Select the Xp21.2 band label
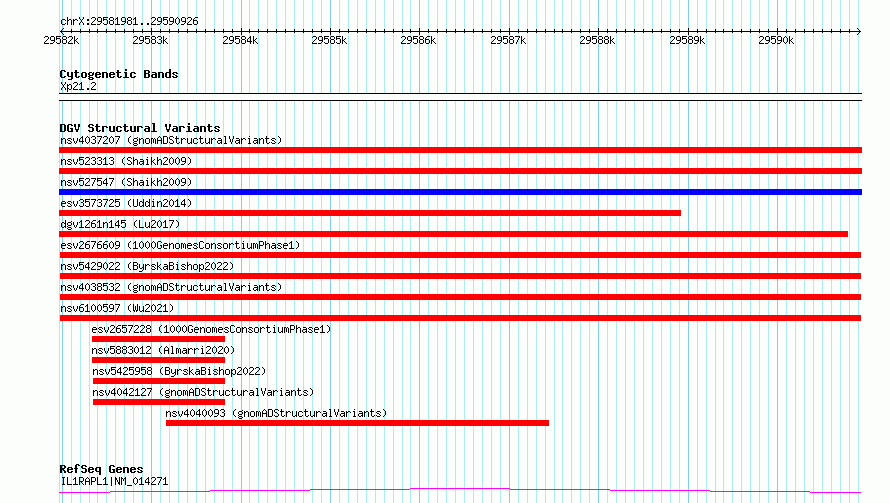Image resolution: width=890 pixels, height=503 pixels. pos(78,86)
